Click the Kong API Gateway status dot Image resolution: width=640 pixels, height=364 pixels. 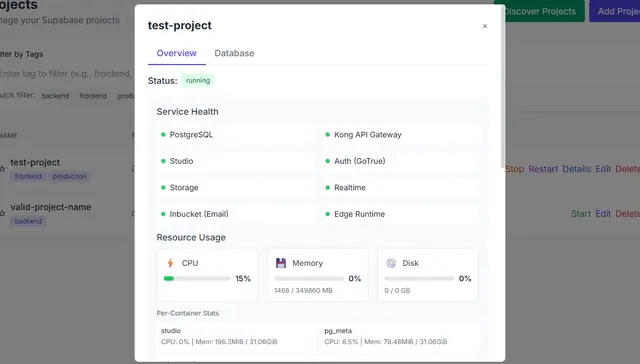[327, 135]
